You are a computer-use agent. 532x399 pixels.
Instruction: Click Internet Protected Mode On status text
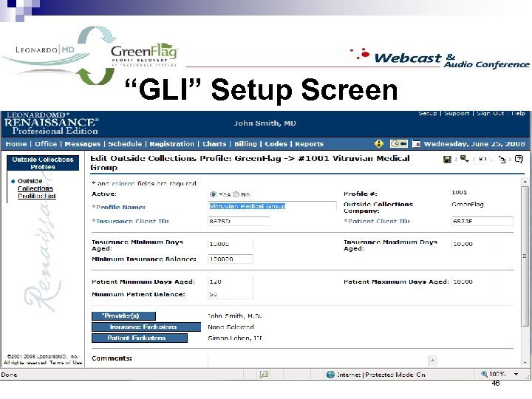(381, 375)
